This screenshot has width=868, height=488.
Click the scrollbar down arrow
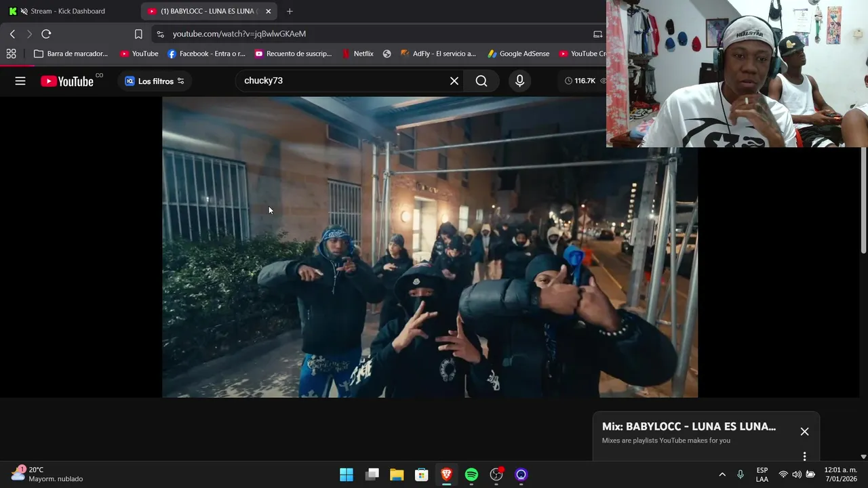click(x=863, y=457)
